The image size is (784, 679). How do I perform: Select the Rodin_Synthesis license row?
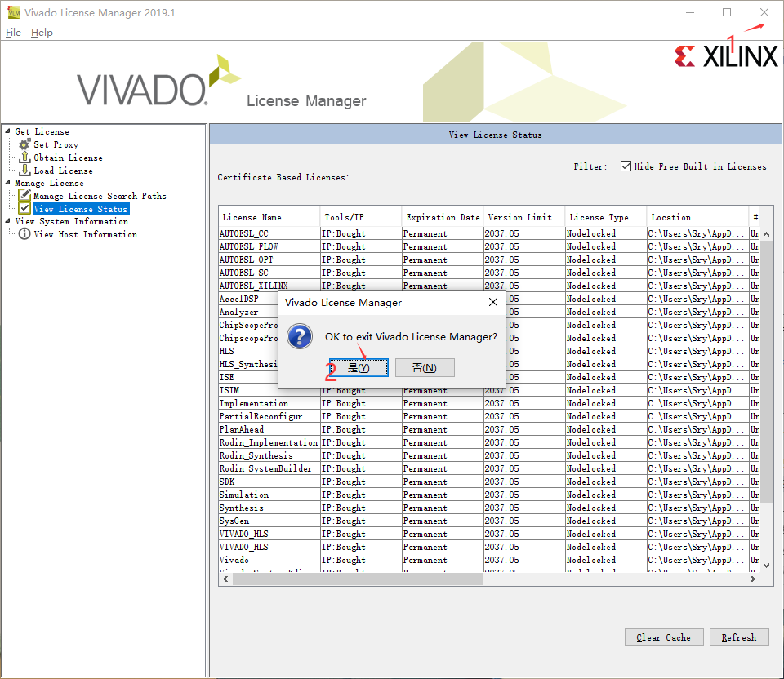[x=489, y=455]
